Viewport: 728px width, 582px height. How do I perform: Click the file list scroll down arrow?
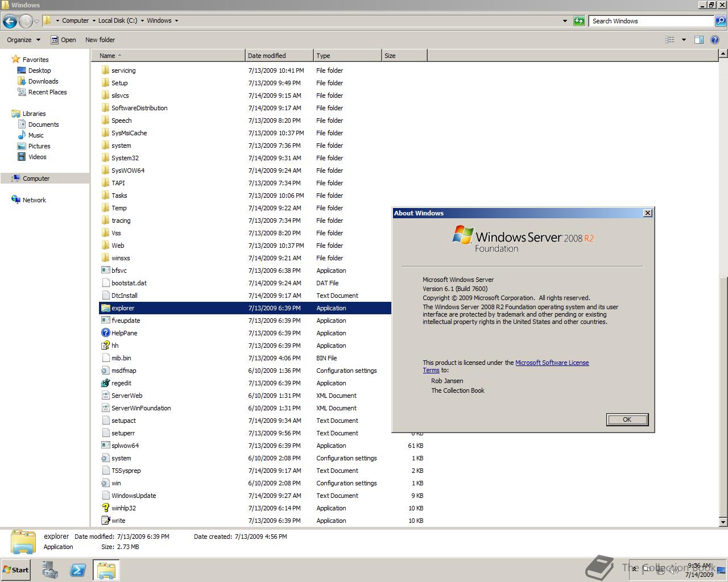pos(723,522)
